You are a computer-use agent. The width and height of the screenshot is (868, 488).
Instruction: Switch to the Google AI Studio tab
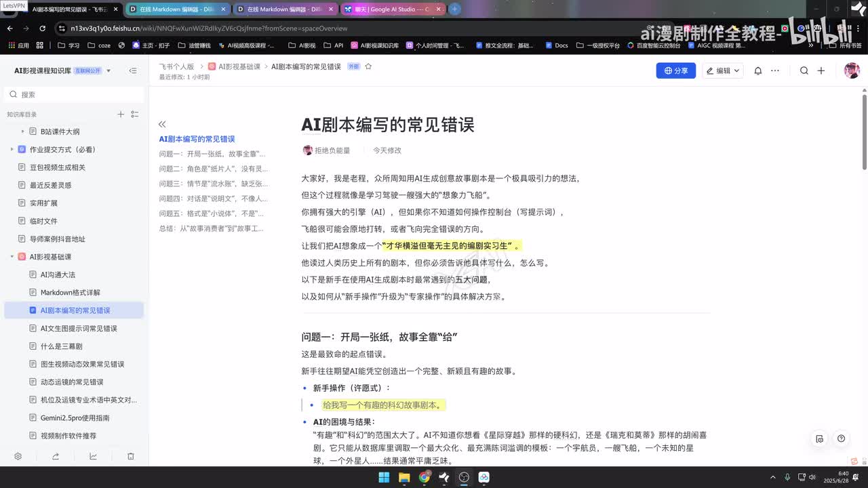pyautogui.click(x=393, y=9)
